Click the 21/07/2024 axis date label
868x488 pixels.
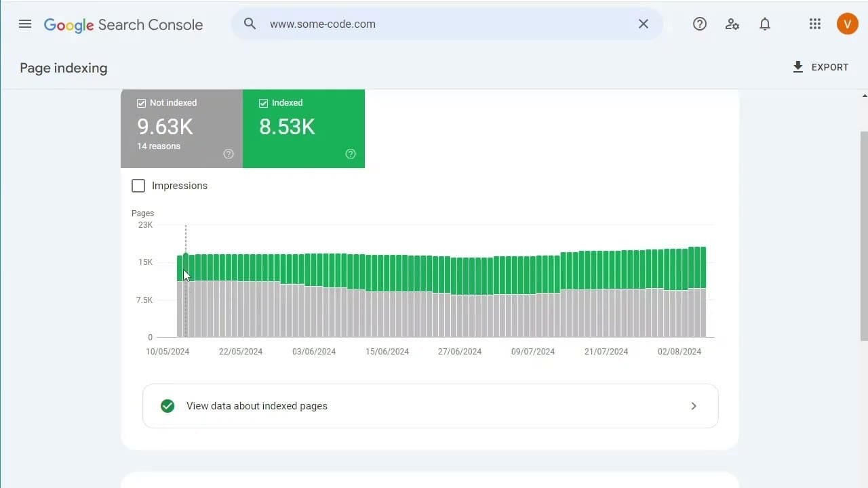tap(606, 352)
